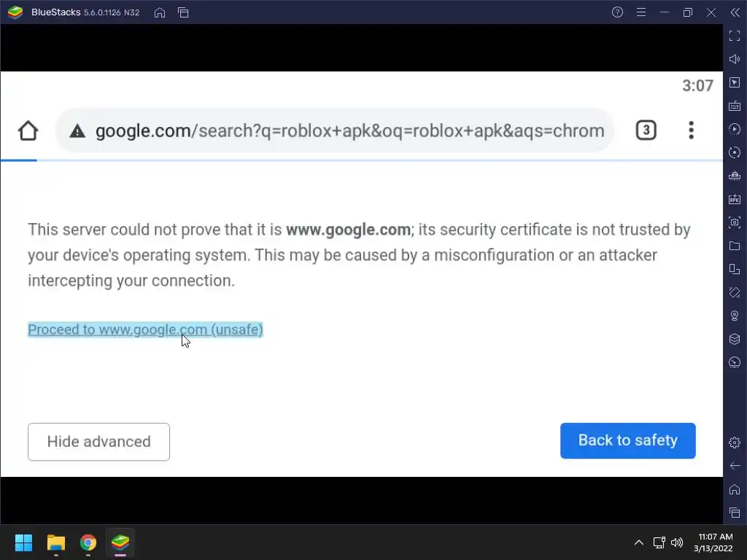Click the not-secure warning triangle icon
This screenshot has height=560, width=747.
[77, 131]
